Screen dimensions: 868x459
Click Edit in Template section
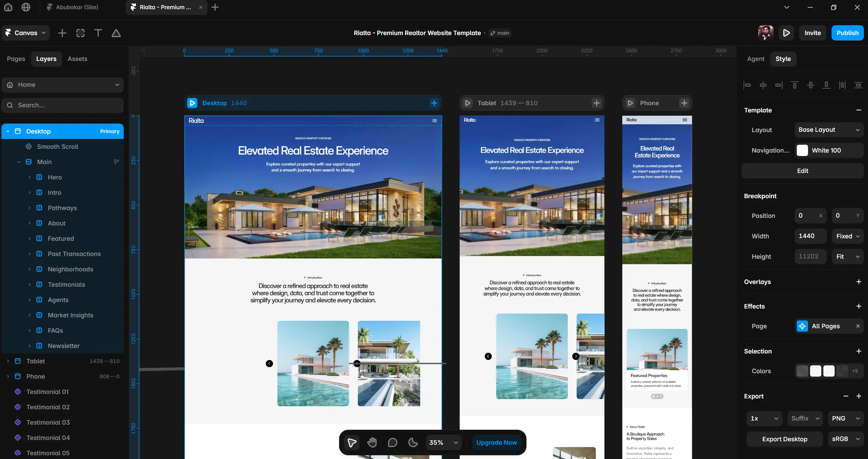(803, 171)
